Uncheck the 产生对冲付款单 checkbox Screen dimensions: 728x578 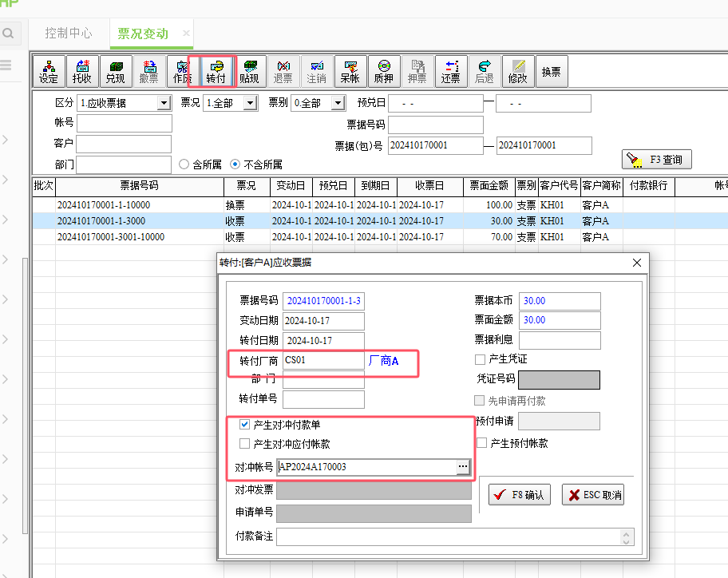[x=245, y=425]
